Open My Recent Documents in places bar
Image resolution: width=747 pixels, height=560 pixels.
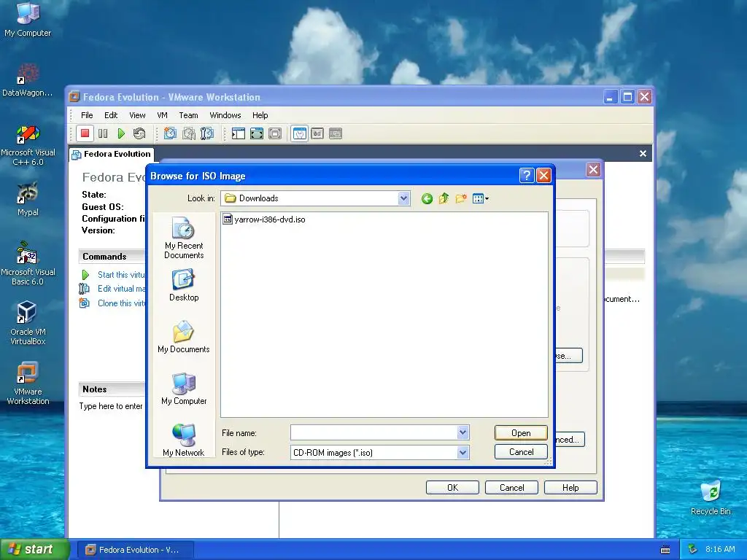pyautogui.click(x=184, y=238)
